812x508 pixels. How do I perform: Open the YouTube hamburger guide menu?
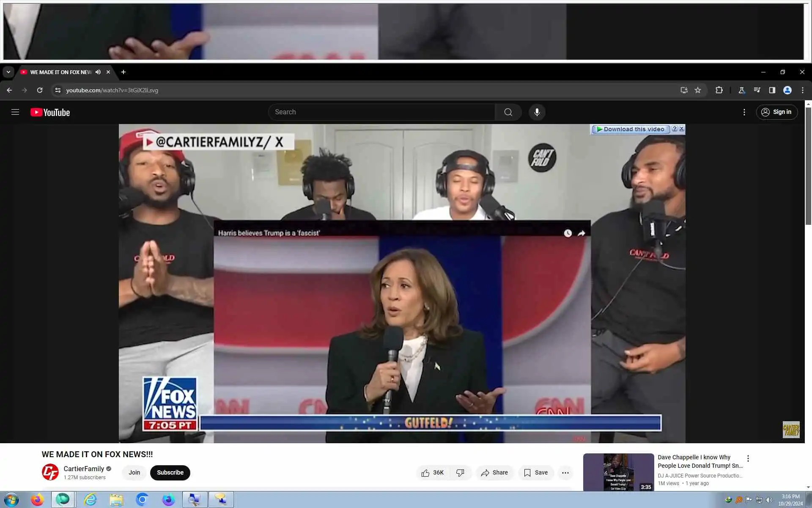tap(15, 112)
